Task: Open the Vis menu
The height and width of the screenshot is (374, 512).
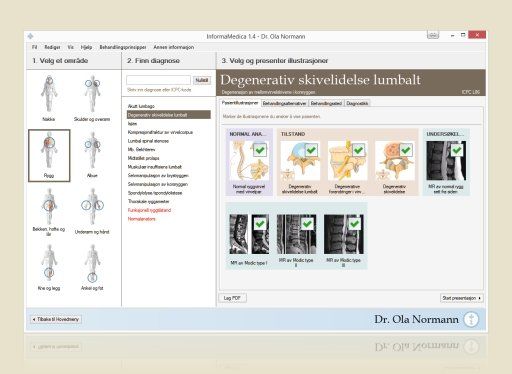Action: pyautogui.click(x=71, y=47)
